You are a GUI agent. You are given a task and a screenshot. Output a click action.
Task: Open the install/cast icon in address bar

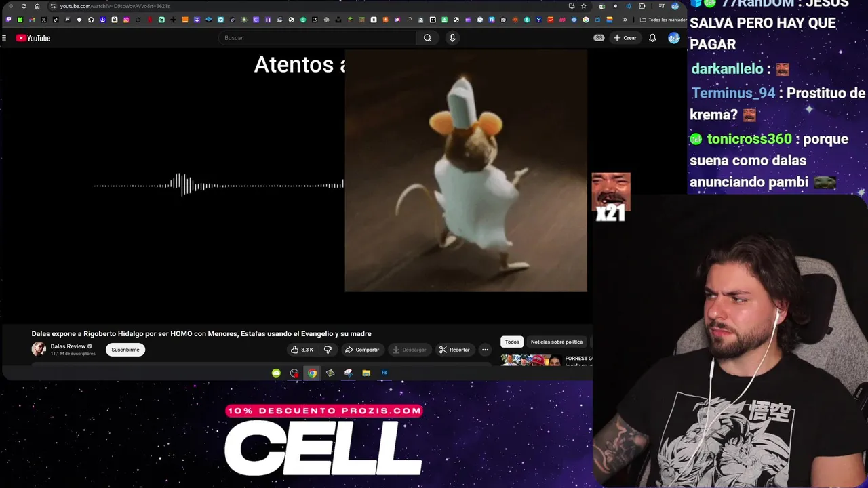(572, 6)
